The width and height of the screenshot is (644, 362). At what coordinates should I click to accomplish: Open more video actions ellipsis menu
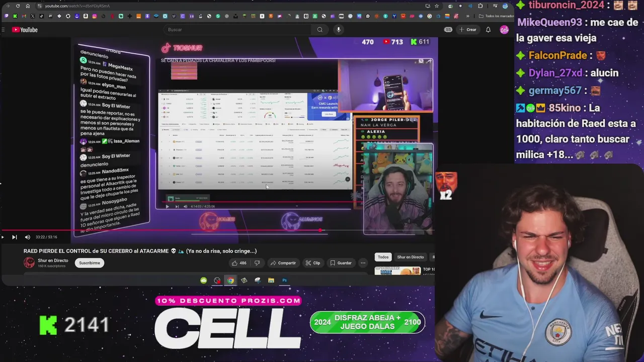(363, 263)
